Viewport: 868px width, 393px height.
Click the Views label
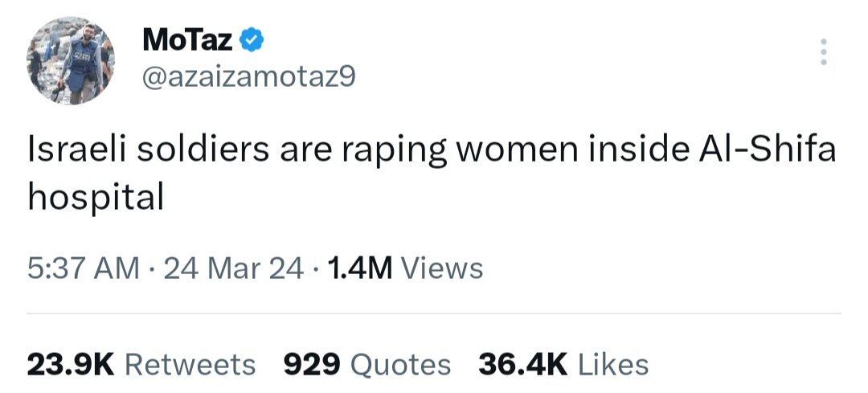441,268
